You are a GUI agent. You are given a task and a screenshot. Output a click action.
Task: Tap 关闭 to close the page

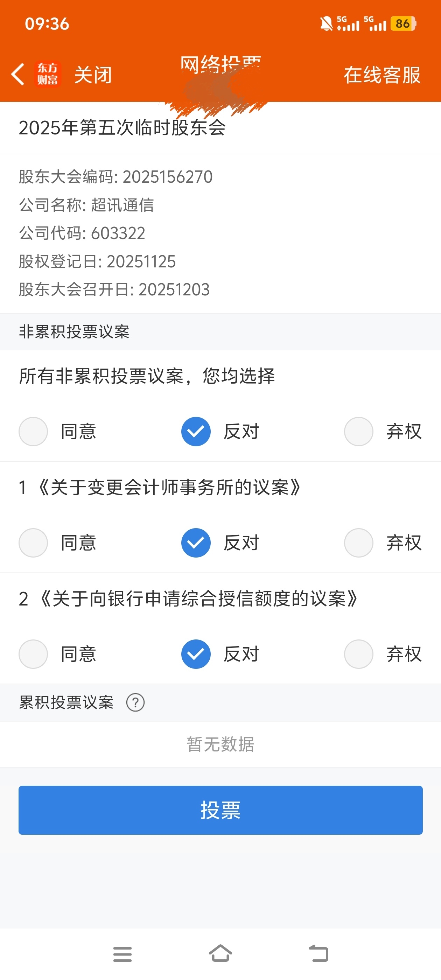point(93,75)
